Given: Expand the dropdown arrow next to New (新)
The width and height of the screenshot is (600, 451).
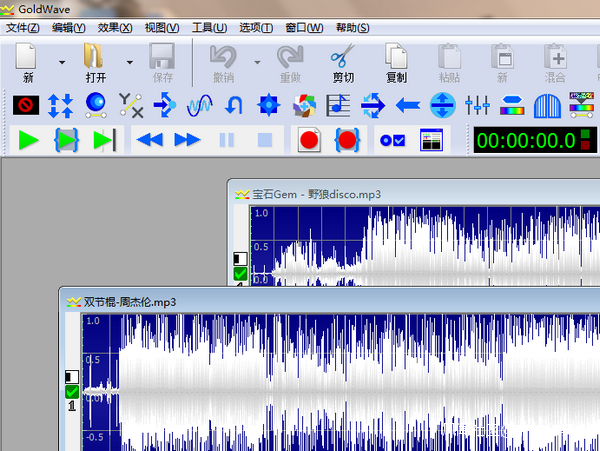Looking at the screenshot, I should click(x=62, y=62).
